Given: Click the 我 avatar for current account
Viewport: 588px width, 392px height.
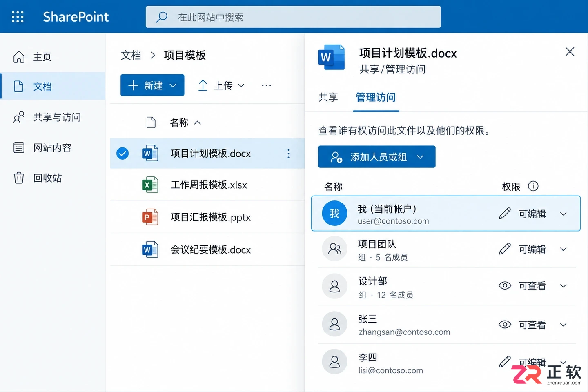Looking at the screenshot, I should click(334, 213).
